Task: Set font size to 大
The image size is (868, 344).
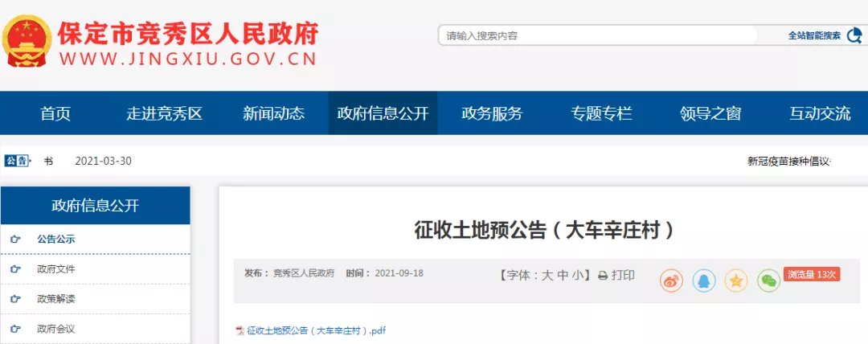Action: (547, 276)
